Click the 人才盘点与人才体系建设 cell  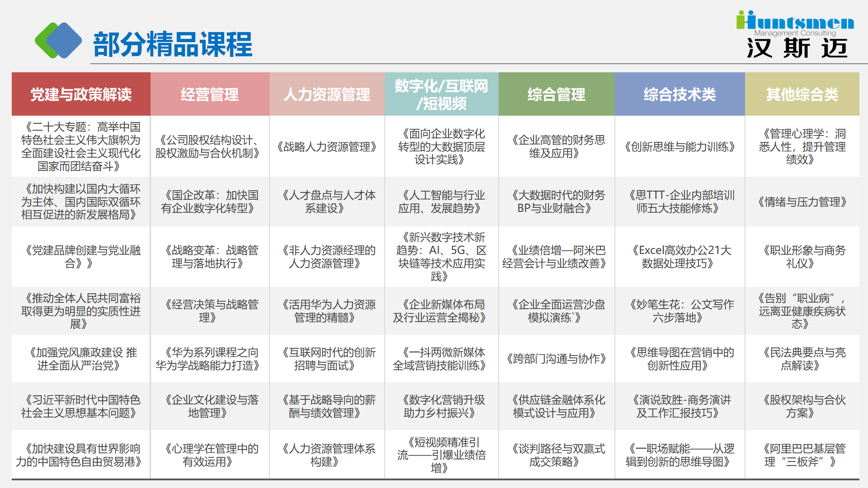[x=327, y=202]
